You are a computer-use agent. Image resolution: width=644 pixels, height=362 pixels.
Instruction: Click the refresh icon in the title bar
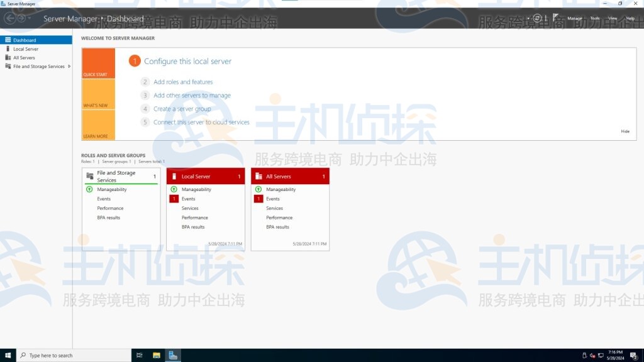[x=537, y=18]
